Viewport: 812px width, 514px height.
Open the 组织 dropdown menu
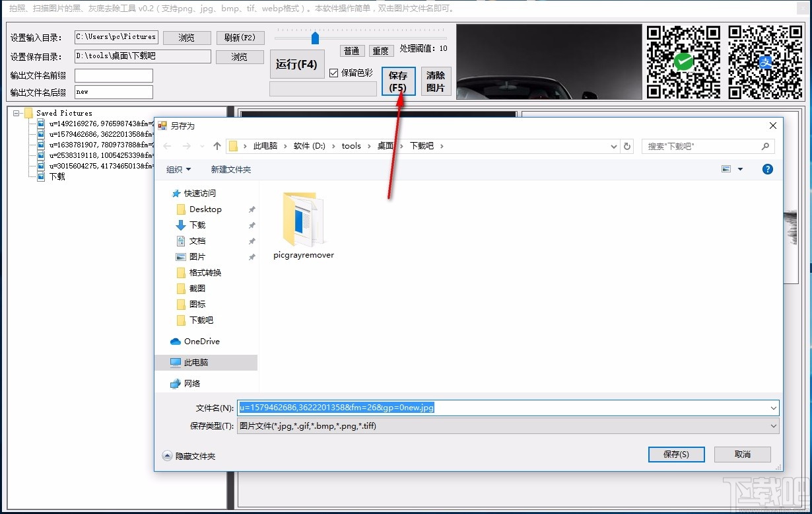pyautogui.click(x=178, y=169)
